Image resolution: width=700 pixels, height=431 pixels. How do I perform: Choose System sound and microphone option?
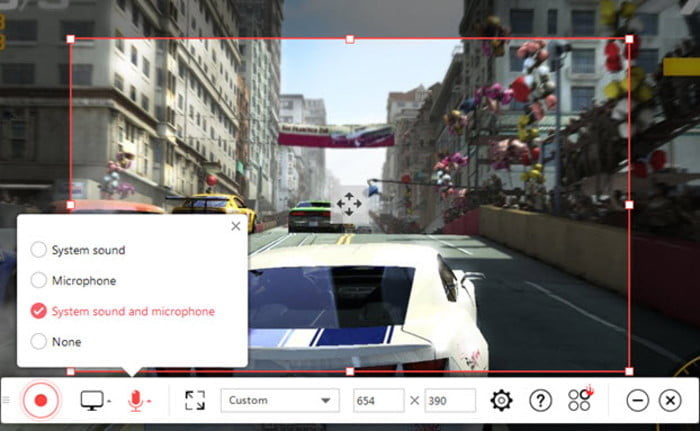coord(39,311)
